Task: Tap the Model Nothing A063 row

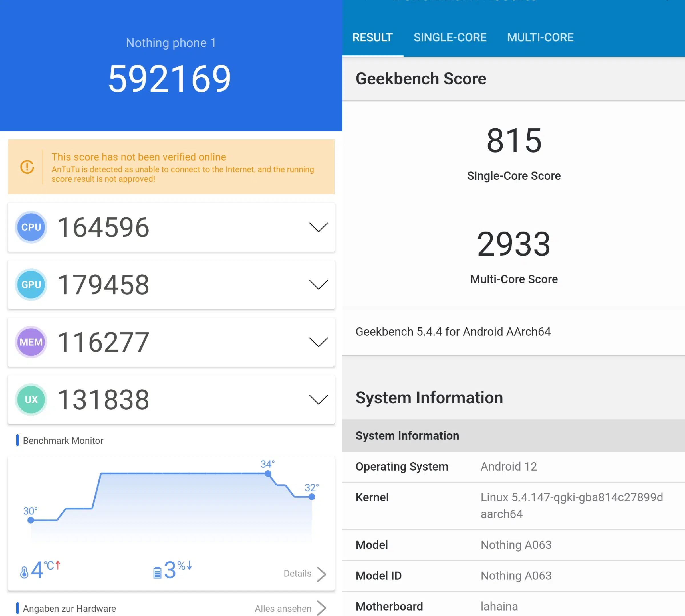Action: 513,545
